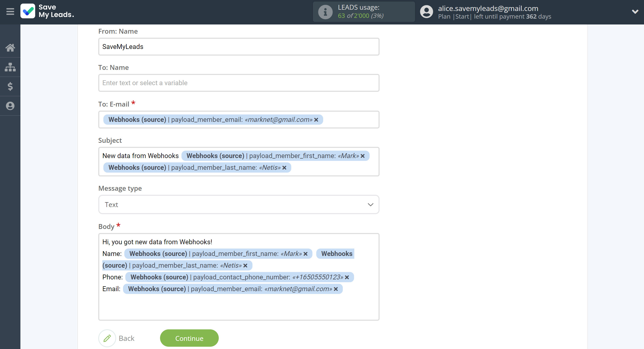Select the To Name input field
Screen dimensions: 644x349
pos(238,83)
